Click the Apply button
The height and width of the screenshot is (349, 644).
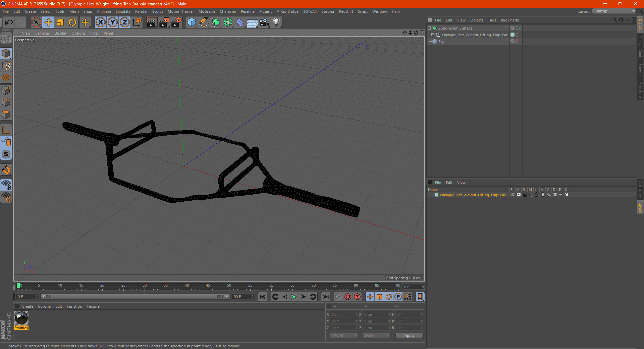[409, 335]
